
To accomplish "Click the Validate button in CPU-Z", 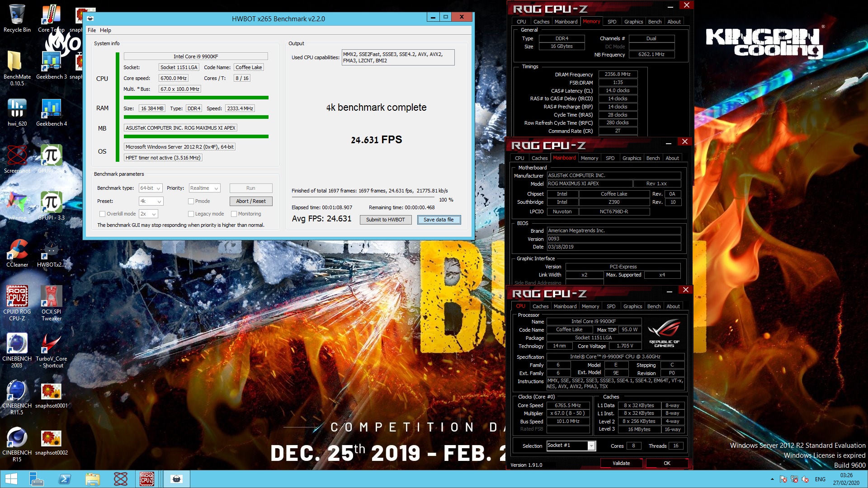I will coord(621,463).
